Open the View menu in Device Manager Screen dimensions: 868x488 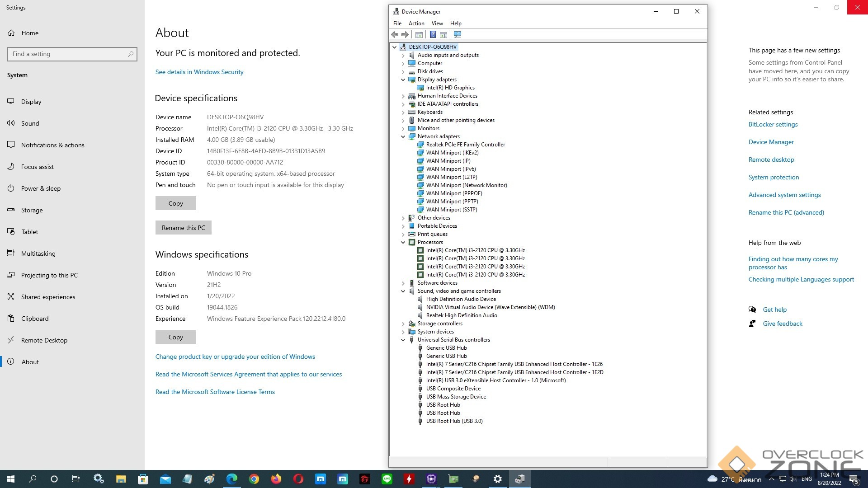pos(437,23)
